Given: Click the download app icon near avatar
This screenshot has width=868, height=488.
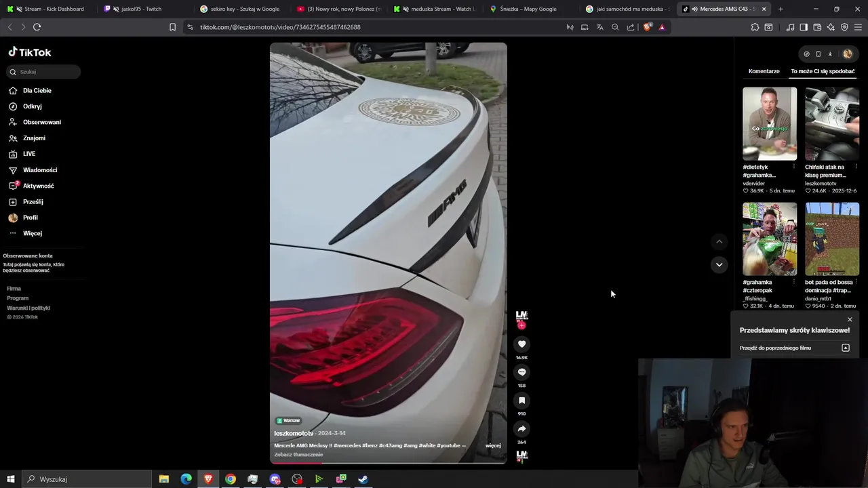Looking at the screenshot, I should [830, 54].
